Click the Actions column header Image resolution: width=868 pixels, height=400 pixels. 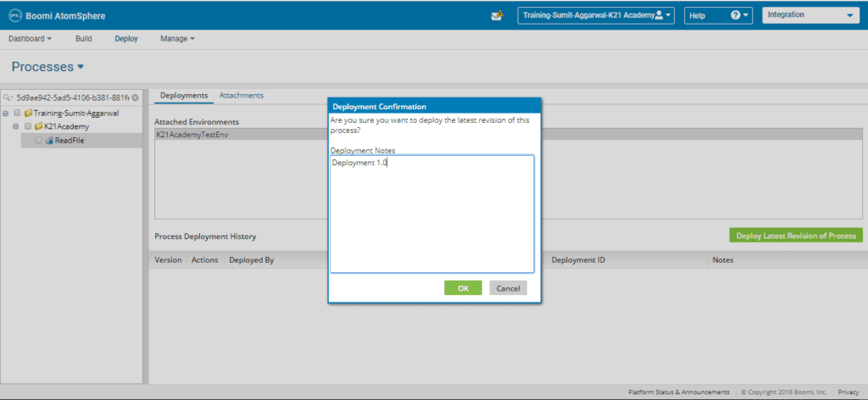(x=205, y=260)
